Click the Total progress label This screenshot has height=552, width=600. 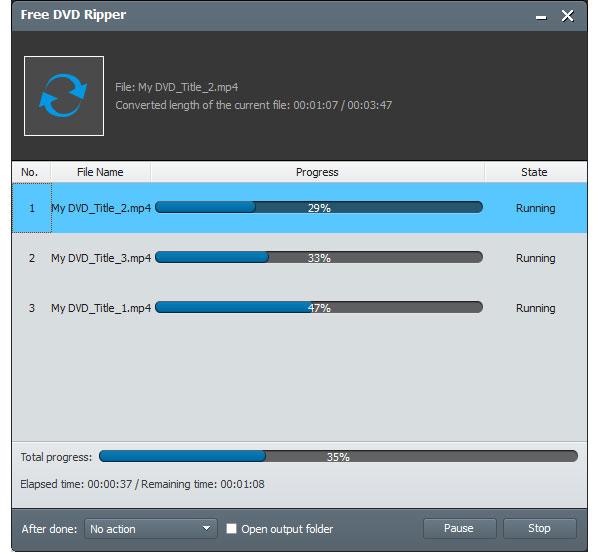tap(56, 457)
